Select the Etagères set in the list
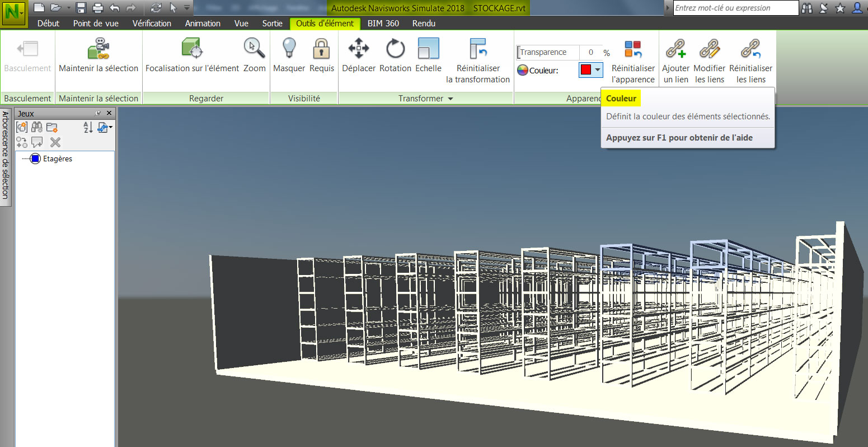 [58, 159]
